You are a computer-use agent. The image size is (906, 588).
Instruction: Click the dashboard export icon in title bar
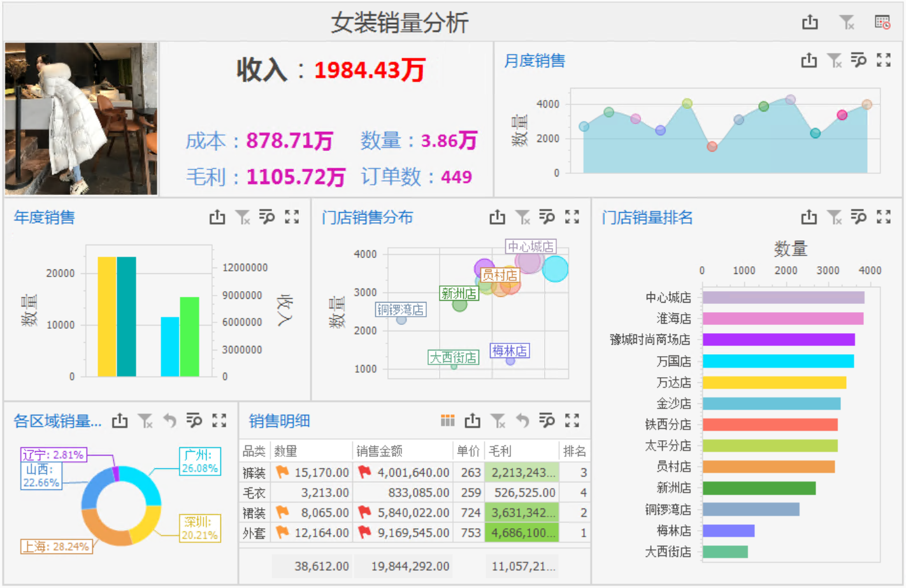pos(810,22)
